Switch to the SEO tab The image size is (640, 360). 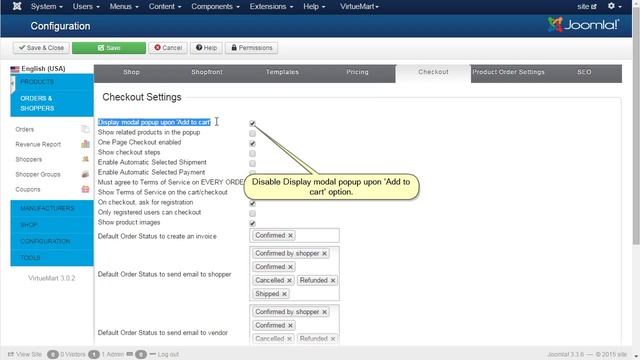(584, 72)
